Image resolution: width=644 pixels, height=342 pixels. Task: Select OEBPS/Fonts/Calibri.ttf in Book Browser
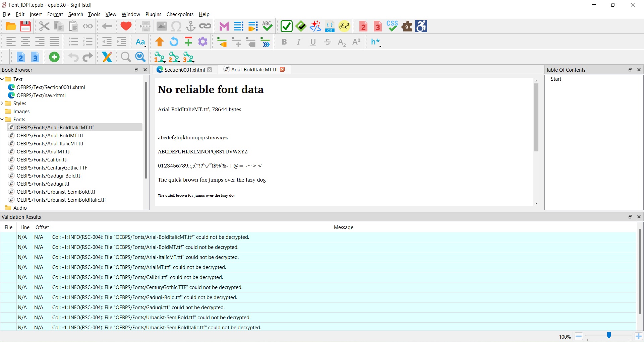point(42,160)
